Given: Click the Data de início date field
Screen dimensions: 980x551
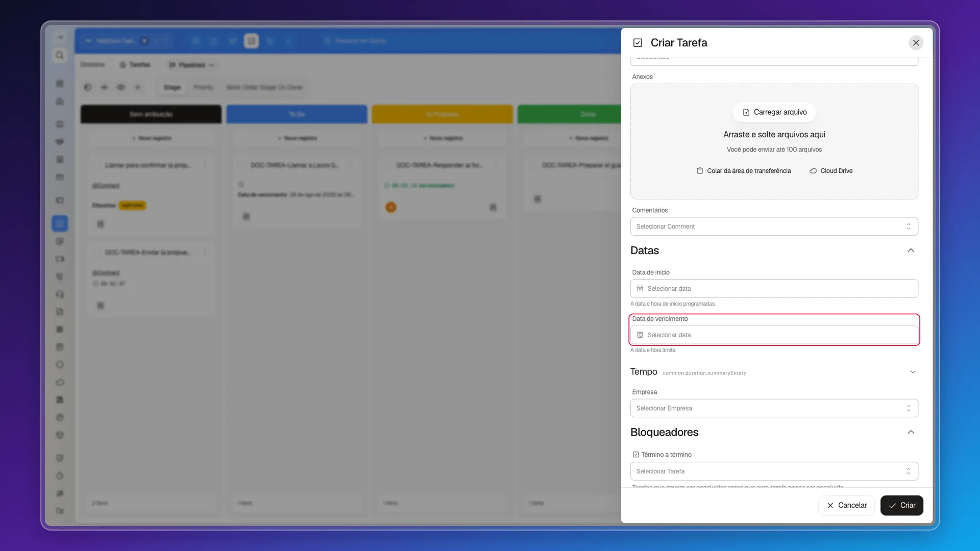Looking at the screenshot, I should coord(774,289).
